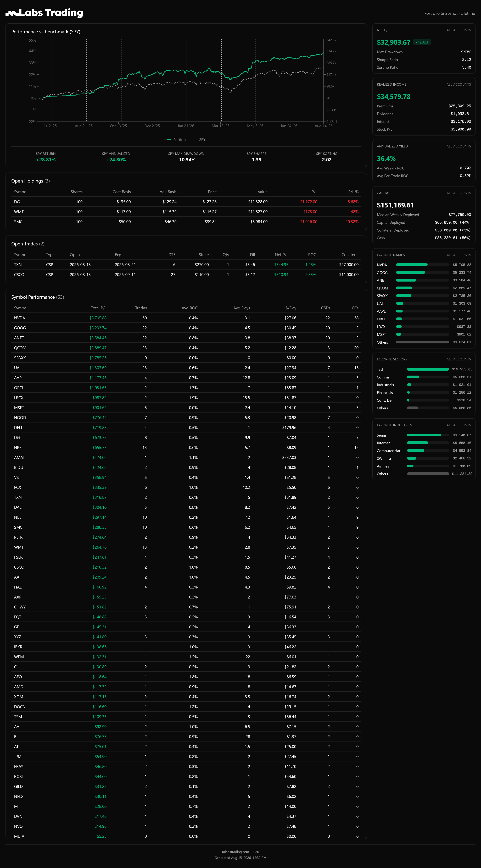Select the CSCO symbol in Open Trades

[x=19, y=275]
